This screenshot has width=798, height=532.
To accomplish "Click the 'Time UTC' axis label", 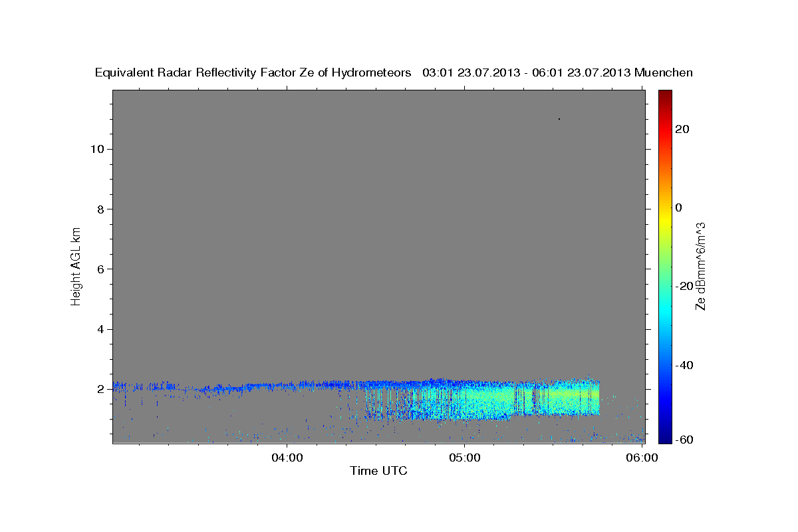I will click(x=378, y=471).
